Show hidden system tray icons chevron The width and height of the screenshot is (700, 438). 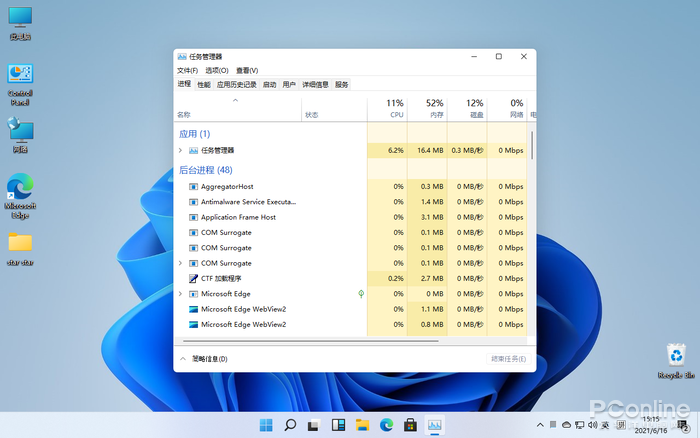(x=541, y=425)
